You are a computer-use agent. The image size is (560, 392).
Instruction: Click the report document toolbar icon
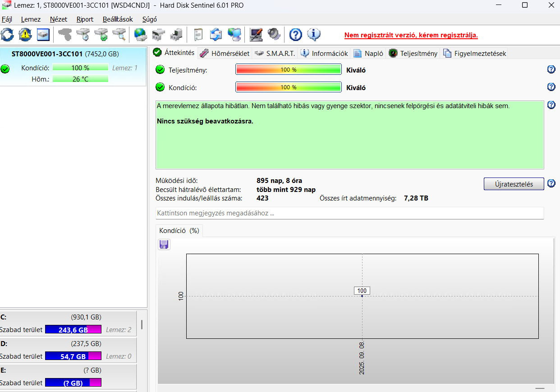[x=198, y=34]
